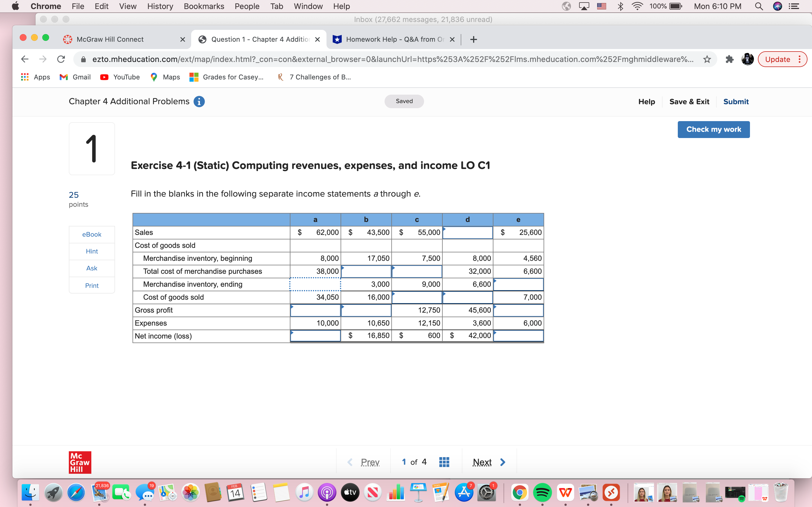The image size is (812, 507).
Task: Open the YouTube bookmark
Action: (120, 77)
